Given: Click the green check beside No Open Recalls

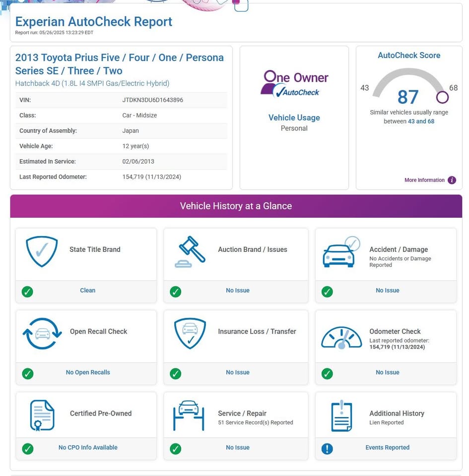Looking at the screenshot, I should click(x=28, y=373).
